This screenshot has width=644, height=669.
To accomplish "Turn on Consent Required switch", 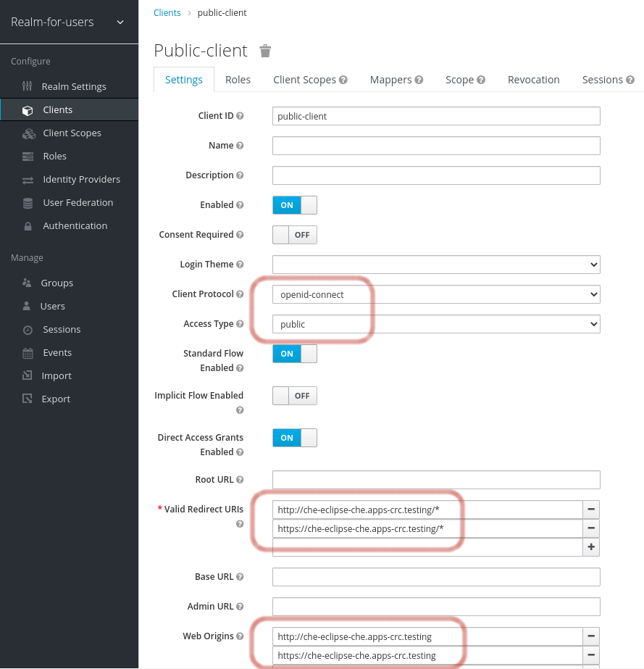I will click(x=294, y=235).
